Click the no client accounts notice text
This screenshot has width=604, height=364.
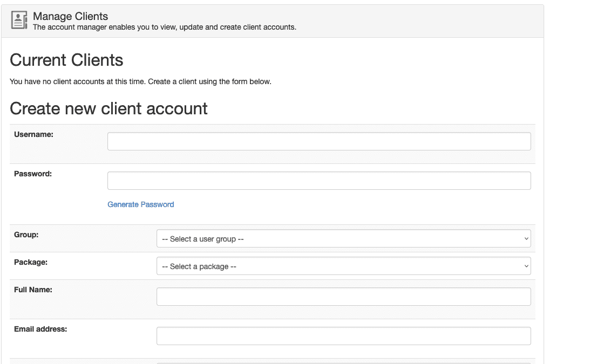point(140,82)
